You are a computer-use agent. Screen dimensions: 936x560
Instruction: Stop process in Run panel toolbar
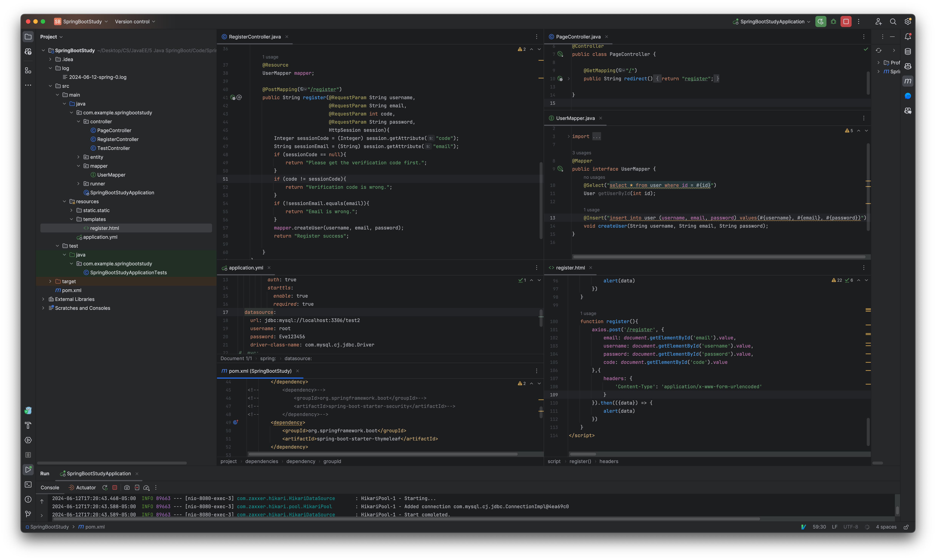pyautogui.click(x=115, y=487)
